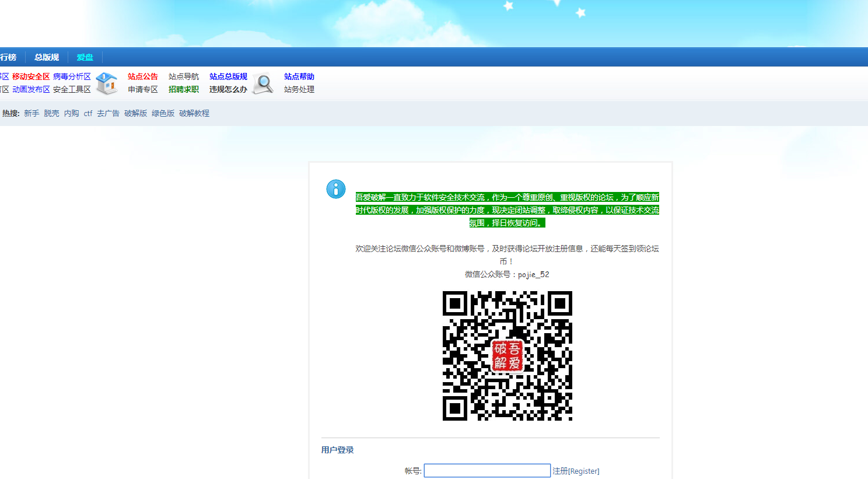The width and height of the screenshot is (868, 479).
Task: Open the 违规怎么办 link
Action: pyautogui.click(x=228, y=89)
